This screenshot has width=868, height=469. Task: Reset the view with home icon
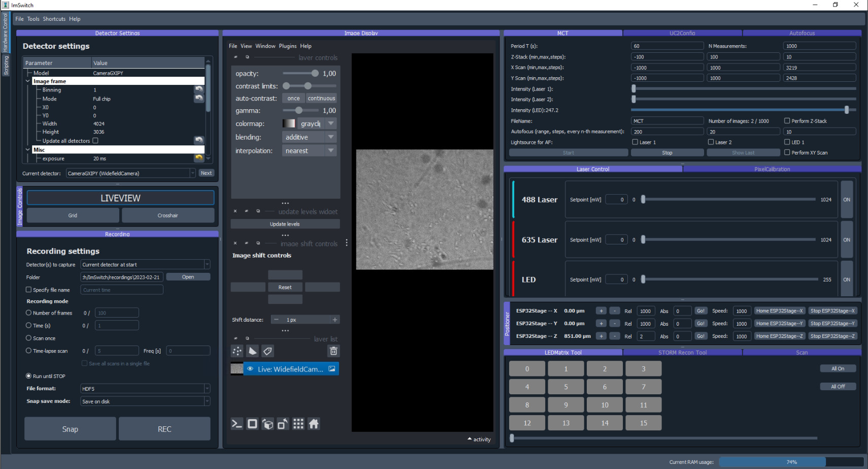pyautogui.click(x=314, y=424)
